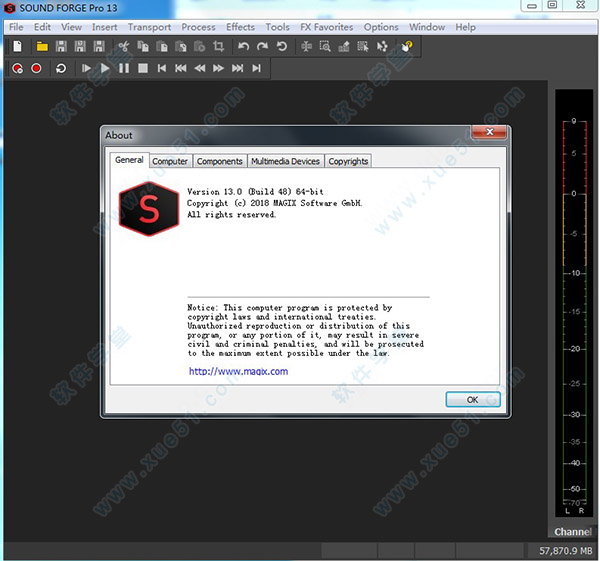
Task: Open the Insert menu
Action: (104, 27)
